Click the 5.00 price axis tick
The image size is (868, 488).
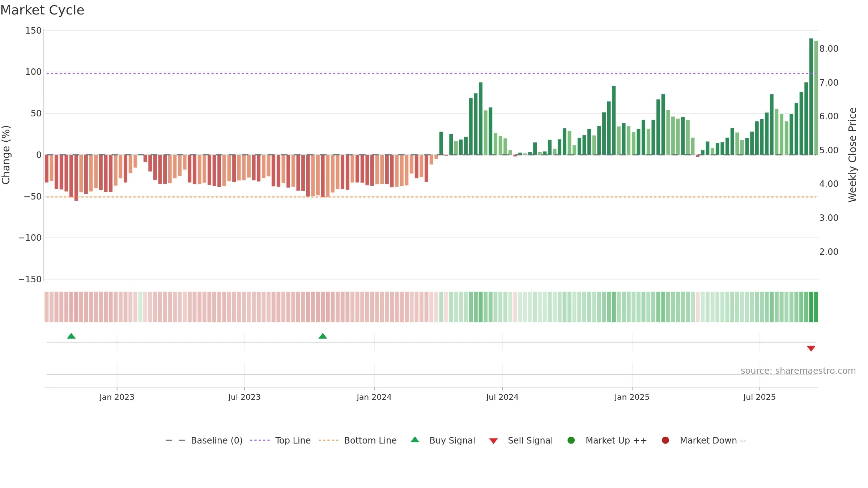click(829, 150)
